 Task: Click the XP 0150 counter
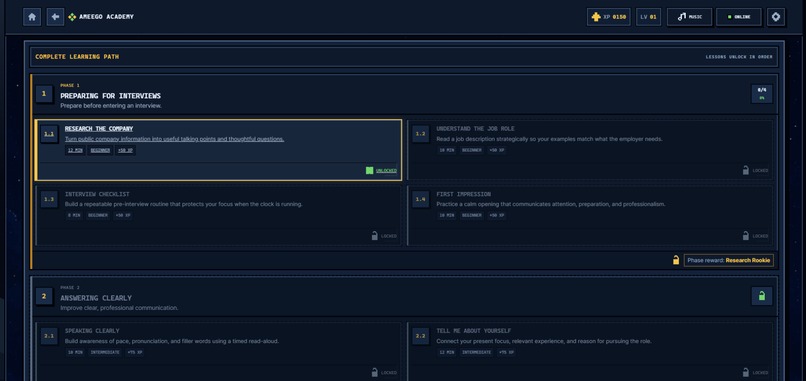coord(609,17)
